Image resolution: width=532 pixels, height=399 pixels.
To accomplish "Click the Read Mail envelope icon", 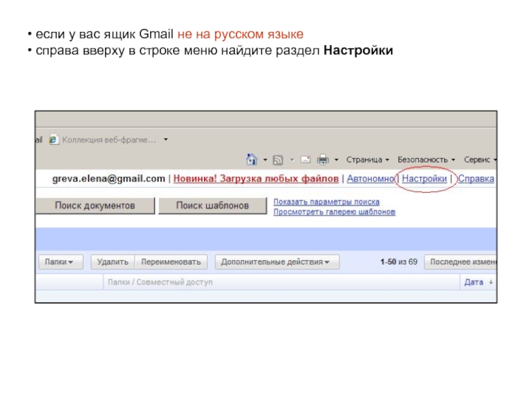I will click(x=305, y=160).
